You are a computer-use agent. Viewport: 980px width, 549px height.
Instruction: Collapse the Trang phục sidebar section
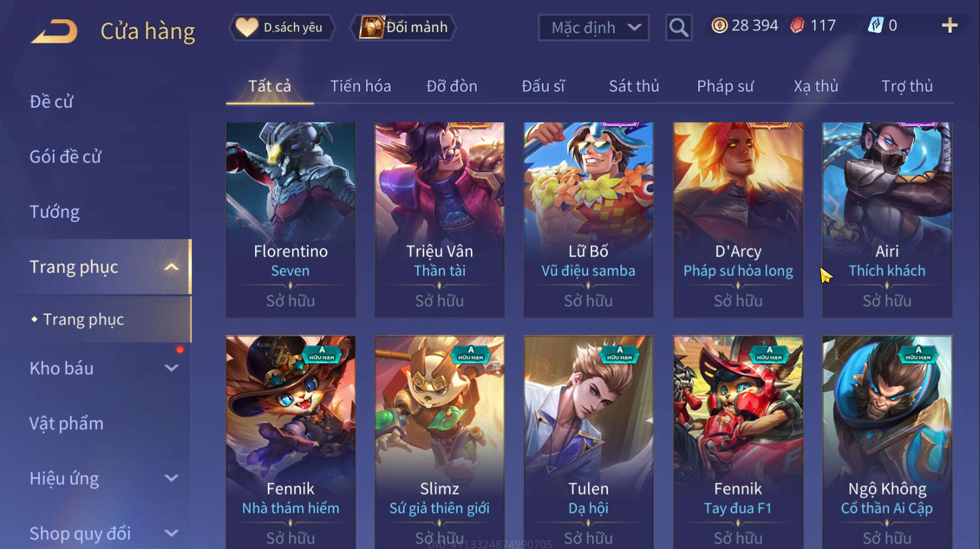point(172,267)
